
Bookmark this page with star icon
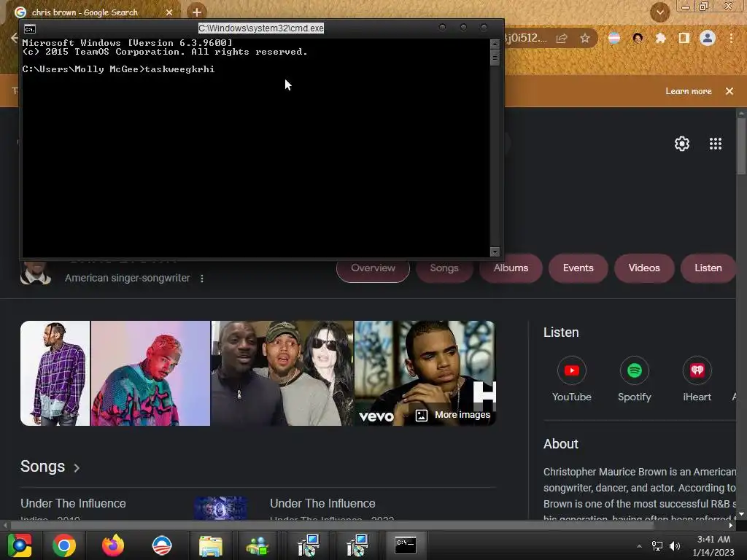[585, 38]
